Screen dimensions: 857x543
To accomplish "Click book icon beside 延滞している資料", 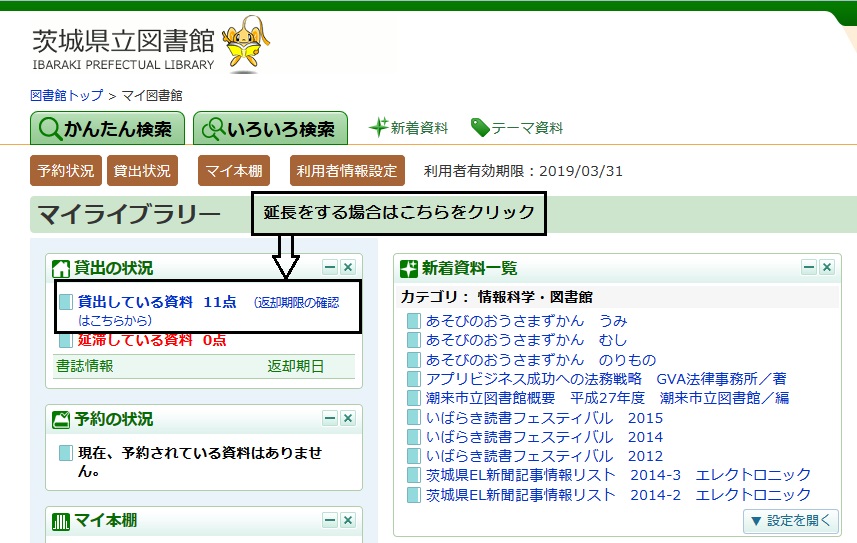I will (x=66, y=340).
